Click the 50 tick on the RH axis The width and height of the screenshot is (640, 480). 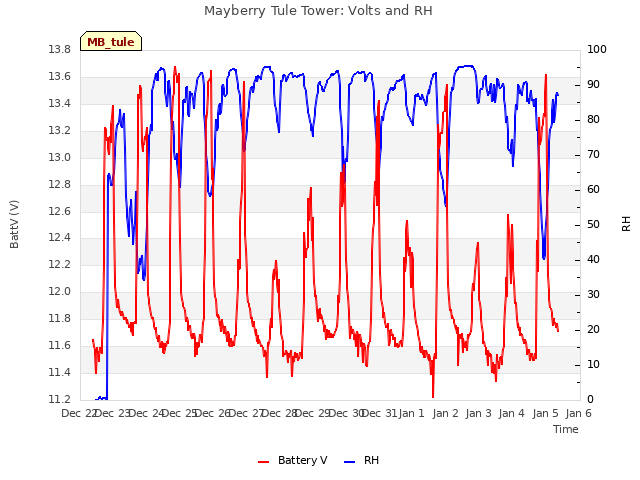593,225
